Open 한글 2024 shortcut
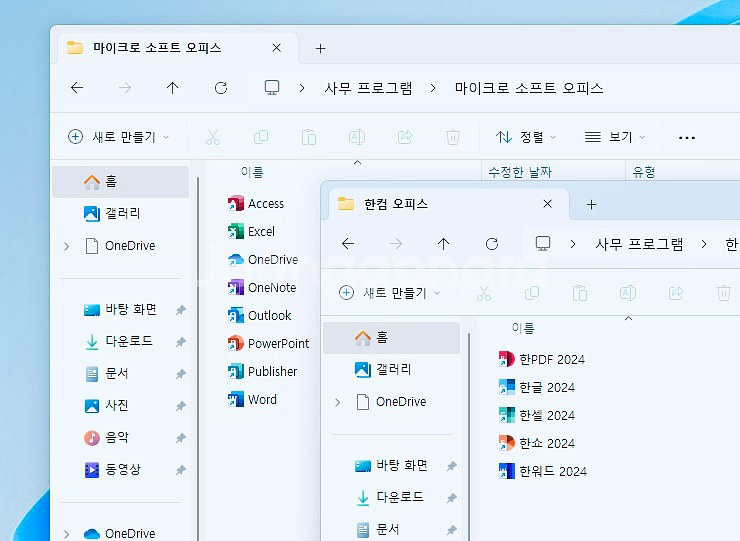The width and height of the screenshot is (740, 541). click(x=506, y=387)
